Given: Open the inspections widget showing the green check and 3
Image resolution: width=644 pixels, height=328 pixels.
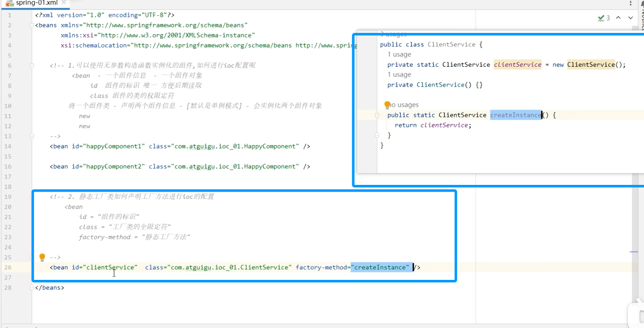Looking at the screenshot, I should 604,18.
